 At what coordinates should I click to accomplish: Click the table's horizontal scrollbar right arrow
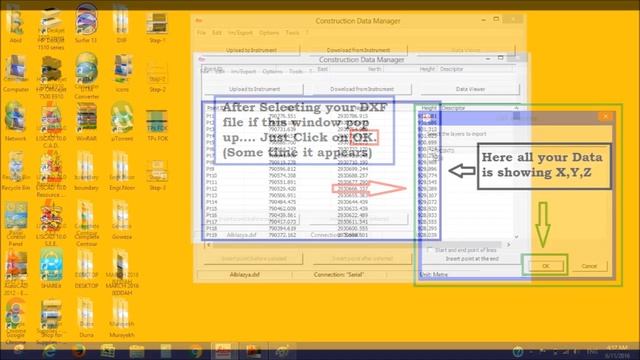[x=509, y=244]
